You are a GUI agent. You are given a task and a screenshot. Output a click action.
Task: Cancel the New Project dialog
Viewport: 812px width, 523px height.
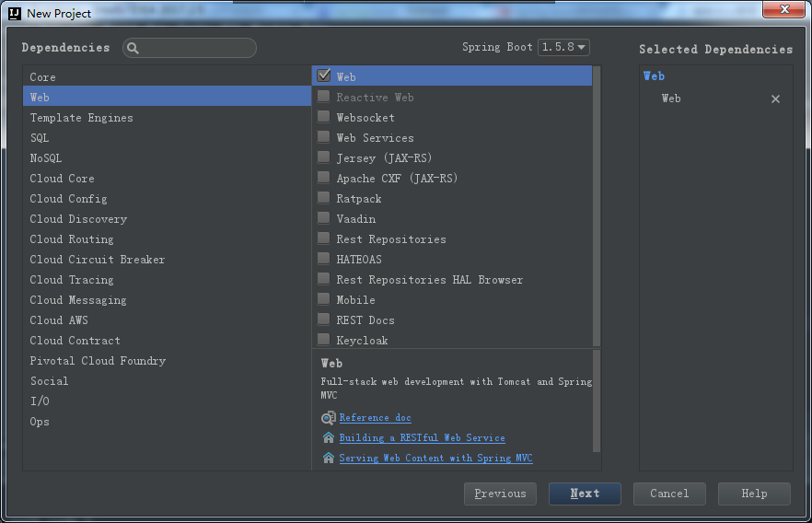point(669,494)
